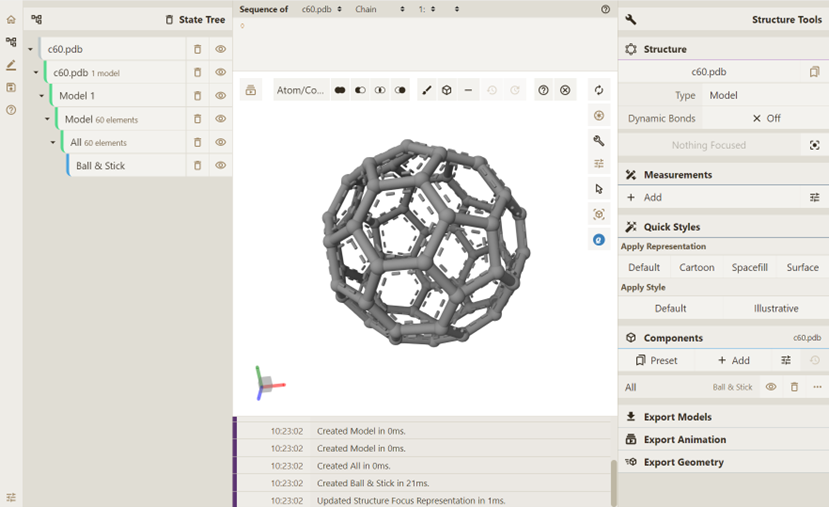829x507 pixels.
Task: Apply the Spacefill representation
Action: 749,267
